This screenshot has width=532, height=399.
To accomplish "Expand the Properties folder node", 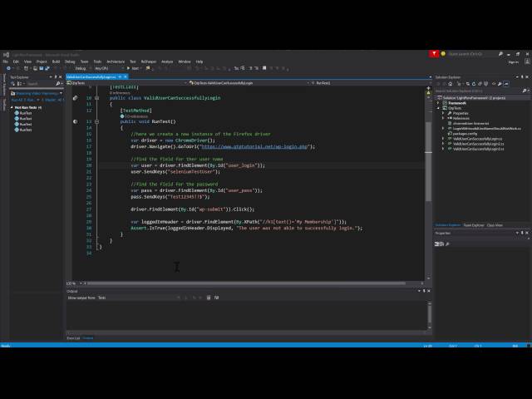I will click(x=443, y=113).
